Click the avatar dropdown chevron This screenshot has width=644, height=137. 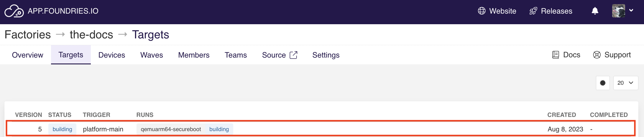(x=631, y=10)
